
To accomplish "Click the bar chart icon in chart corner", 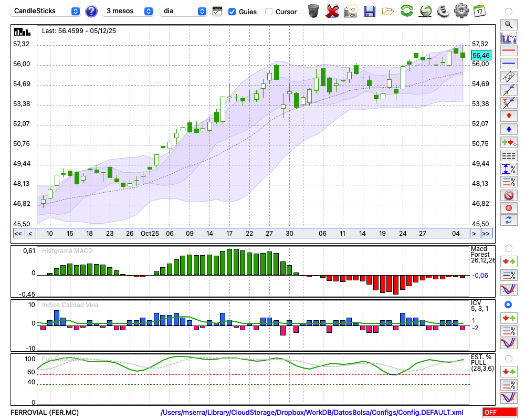I will tap(22, 32).
